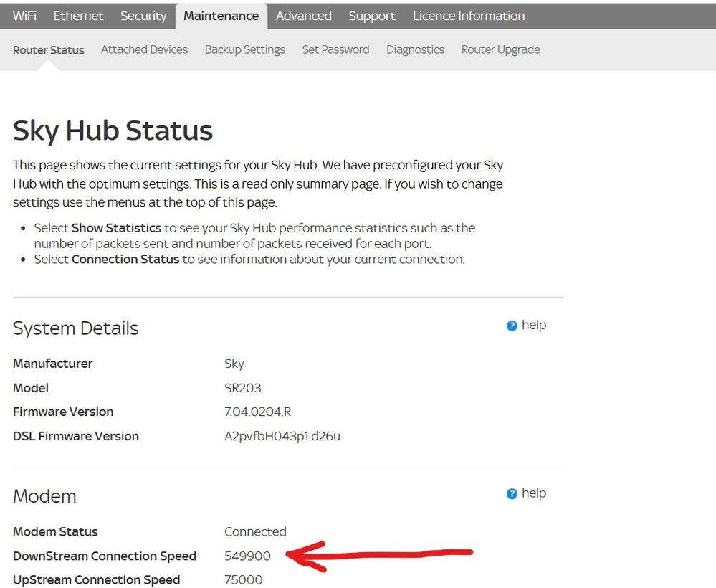Image resolution: width=716 pixels, height=588 pixels.
Task: Select the Maintenance tab
Action: [x=221, y=16]
